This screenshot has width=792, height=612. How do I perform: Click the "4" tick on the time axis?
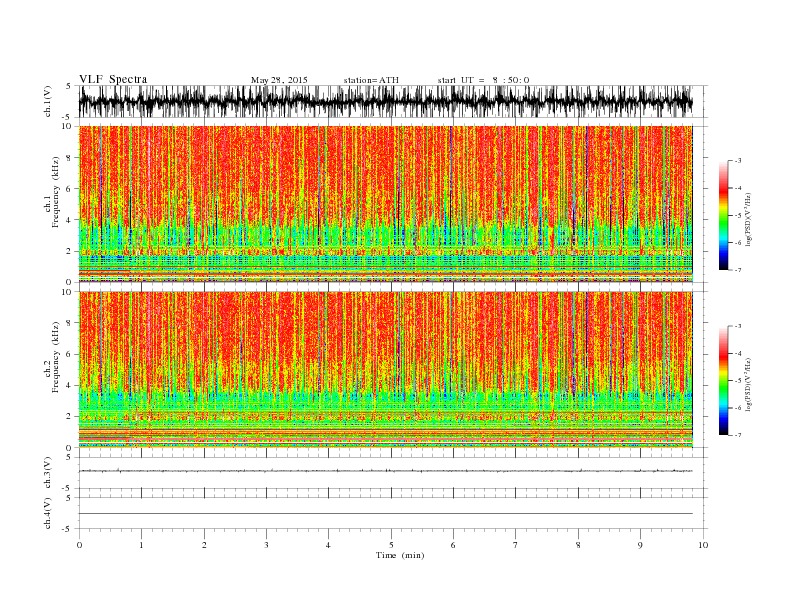(328, 545)
